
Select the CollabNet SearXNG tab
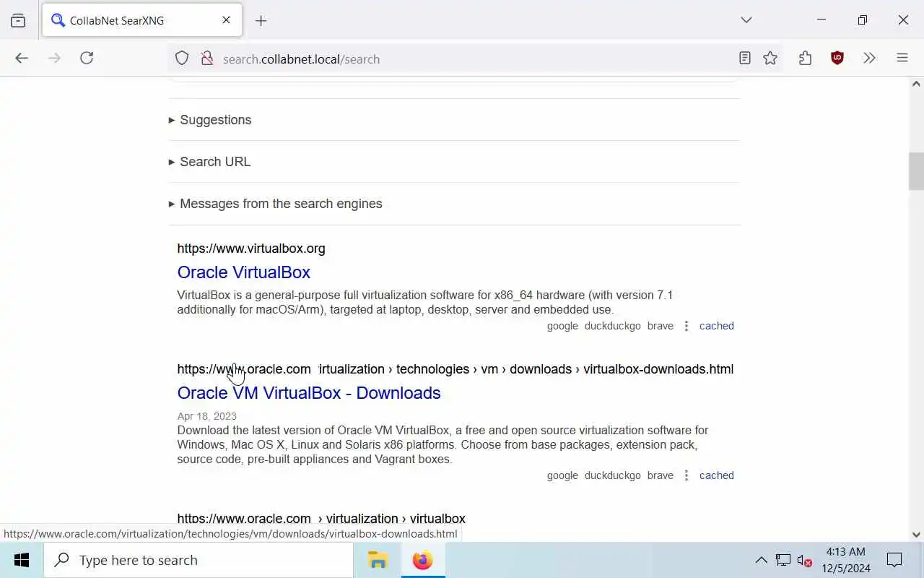coord(142,20)
